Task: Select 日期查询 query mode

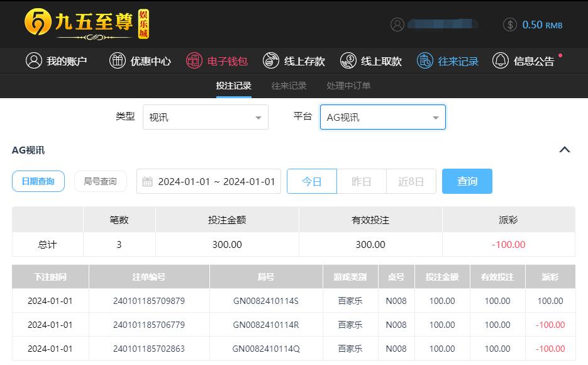Action: tap(38, 181)
